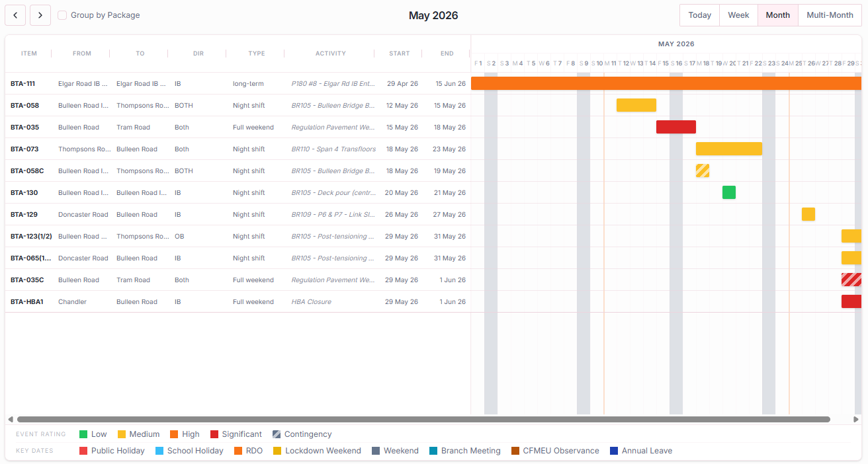Click the ITEM column header
This screenshot has width=868, height=464.
pos(29,54)
